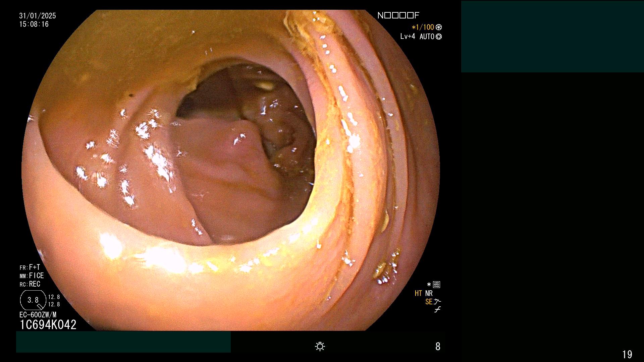This screenshot has width=644, height=362.
Task: Click the scope channel diameter 3.8 icon
Action: [x=33, y=300]
